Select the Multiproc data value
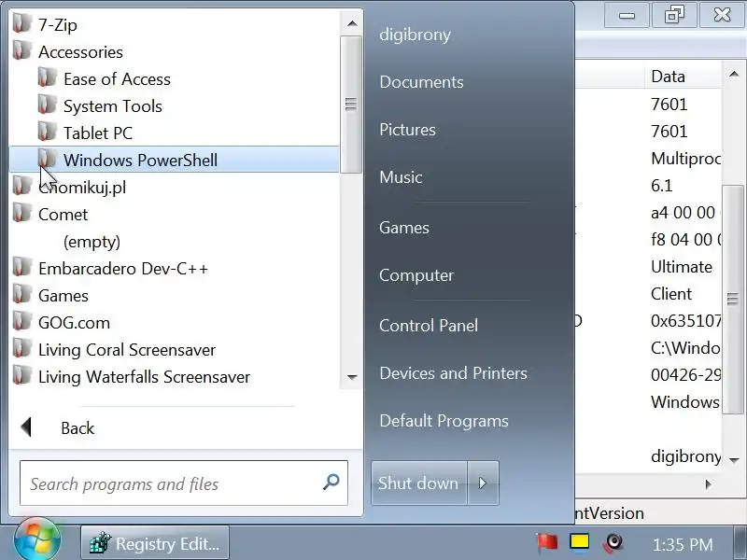 (x=686, y=158)
